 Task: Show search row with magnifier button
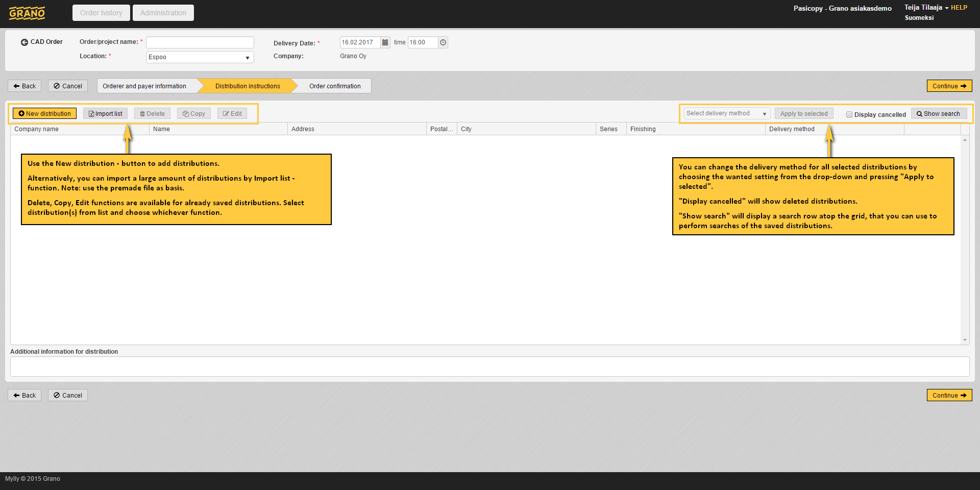point(938,113)
